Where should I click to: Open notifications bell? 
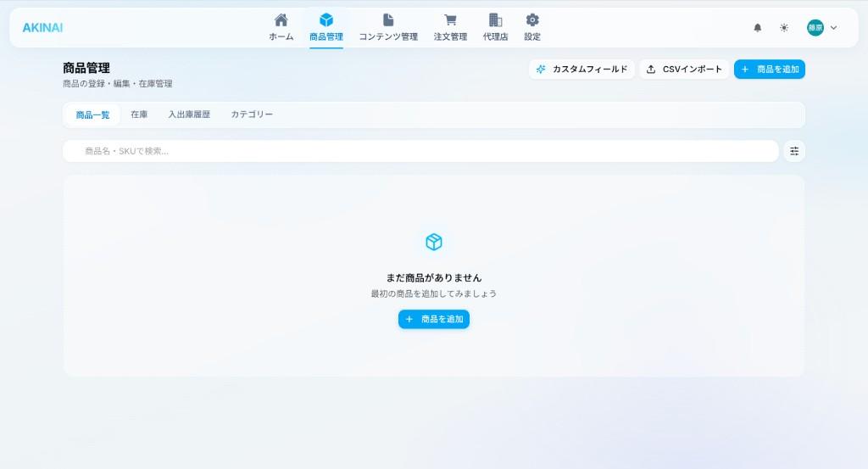coord(757,28)
